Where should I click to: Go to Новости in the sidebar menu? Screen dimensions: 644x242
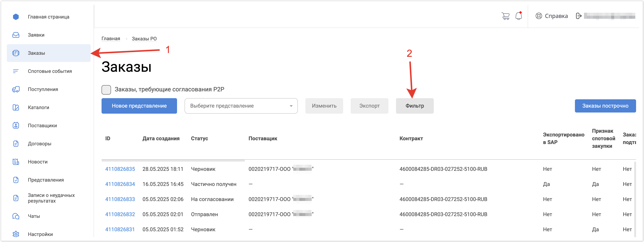pos(38,162)
